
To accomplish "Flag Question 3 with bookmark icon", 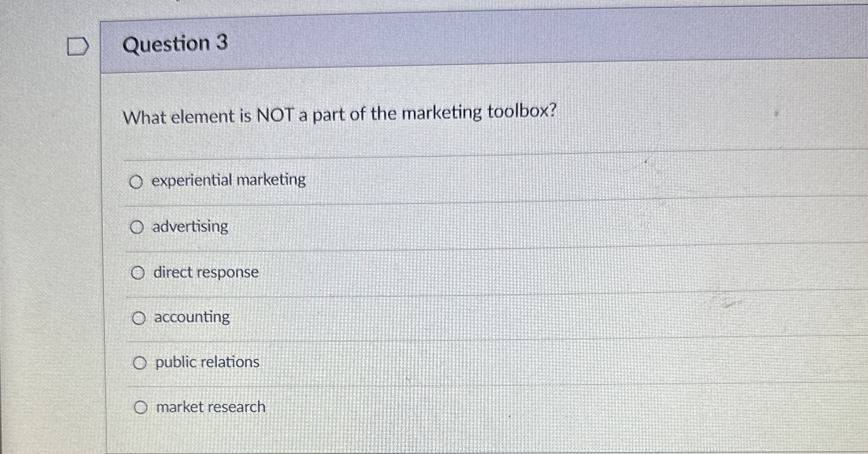I will 78,46.
